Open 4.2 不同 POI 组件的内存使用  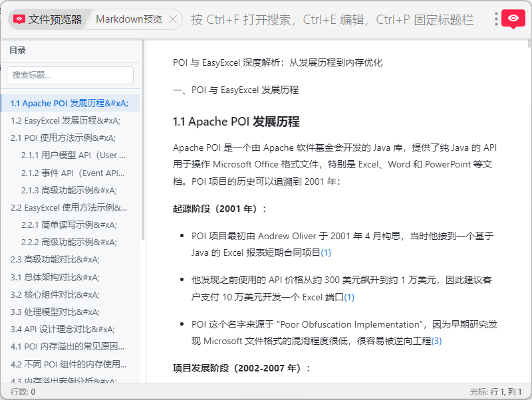[x=70, y=364]
